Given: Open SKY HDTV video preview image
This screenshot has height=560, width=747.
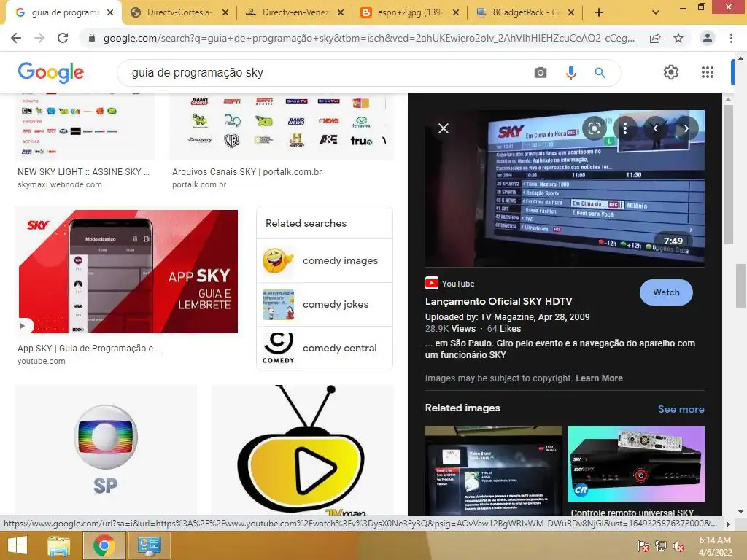Looking at the screenshot, I should click(565, 189).
